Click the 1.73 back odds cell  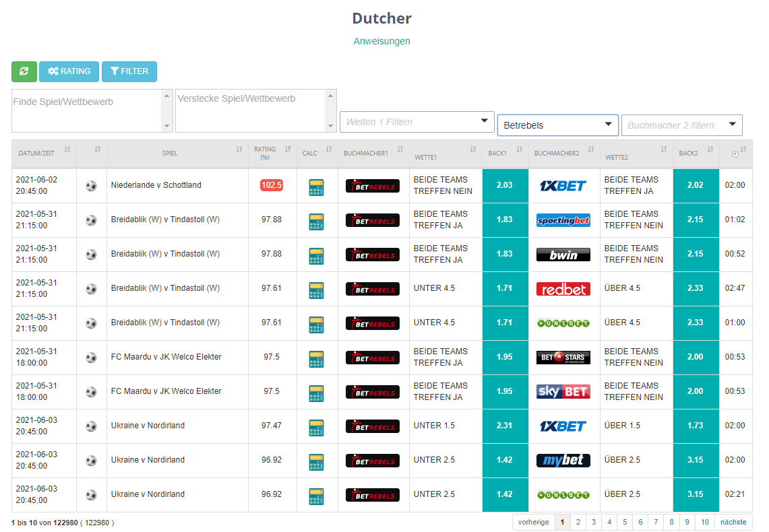pyautogui.click(x=696, y=426)
